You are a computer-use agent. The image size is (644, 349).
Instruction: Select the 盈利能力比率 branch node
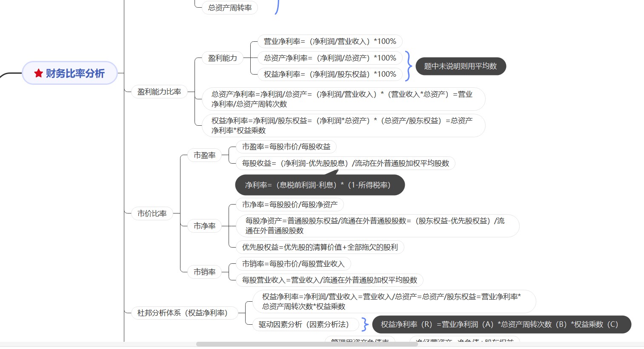point(159,91)
